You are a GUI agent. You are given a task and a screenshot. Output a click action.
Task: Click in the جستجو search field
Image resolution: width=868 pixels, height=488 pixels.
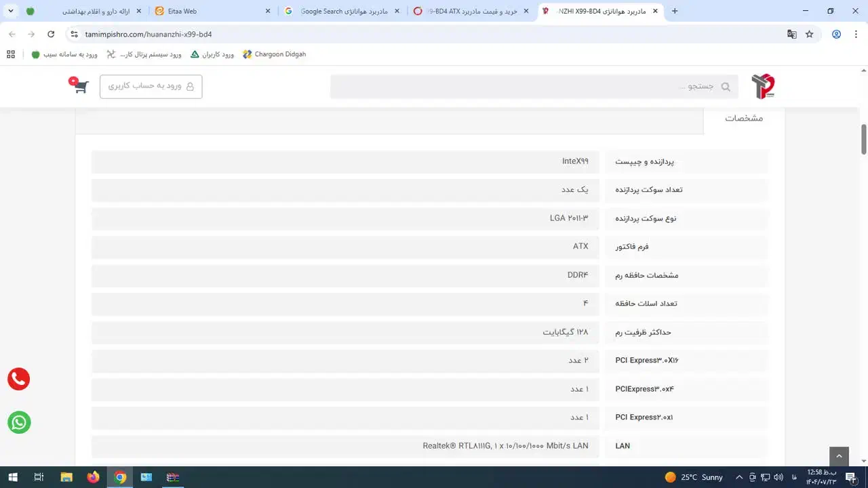coord(534,87)
